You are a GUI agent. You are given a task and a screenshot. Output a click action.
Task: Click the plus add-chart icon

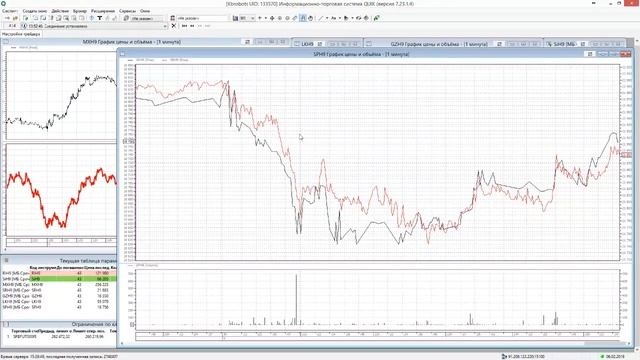[260, 18]
